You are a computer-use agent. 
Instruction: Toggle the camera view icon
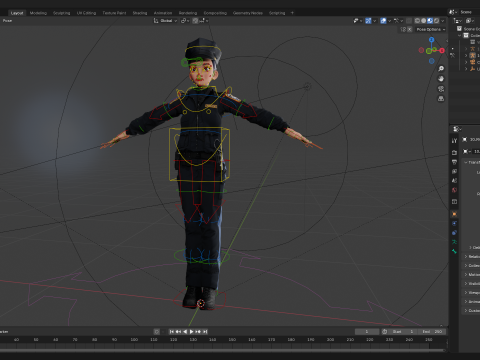[x=441, y=89]
